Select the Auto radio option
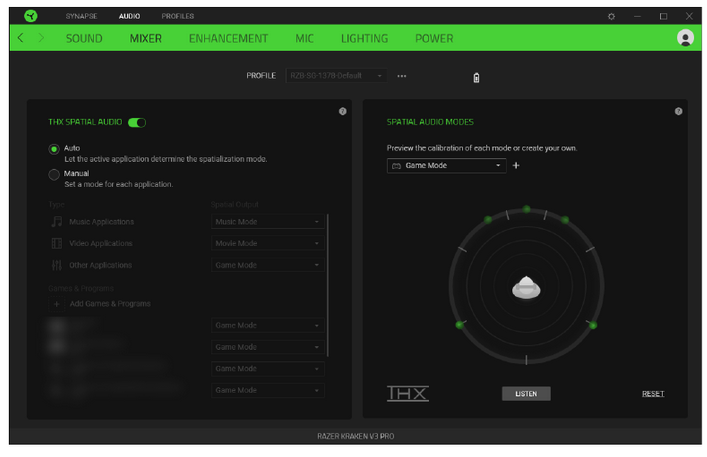This screenshot has width=707, height=457. click(x=54, y=149)
